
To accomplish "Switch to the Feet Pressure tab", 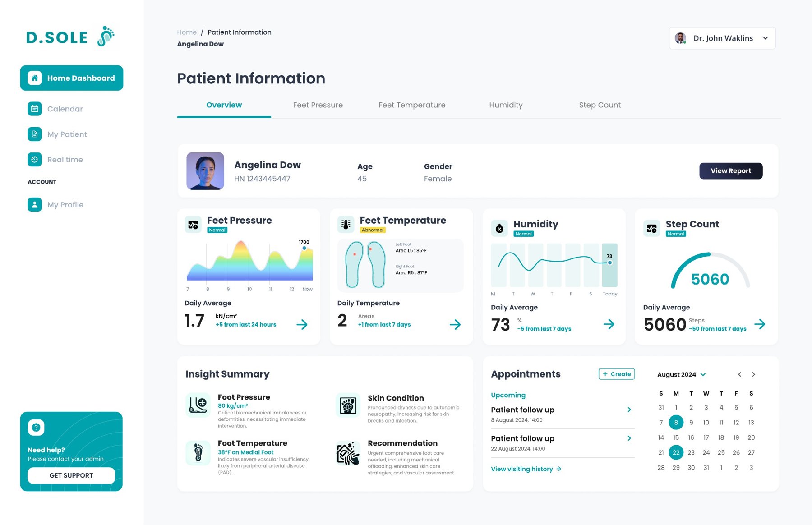I will click(x=318, y=105).
